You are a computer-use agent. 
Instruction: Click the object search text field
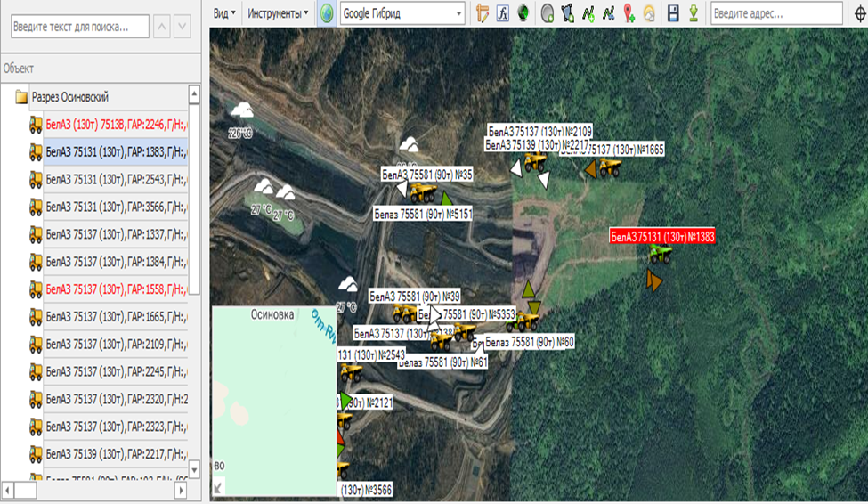pyautogui.click(x=78, y=26)
